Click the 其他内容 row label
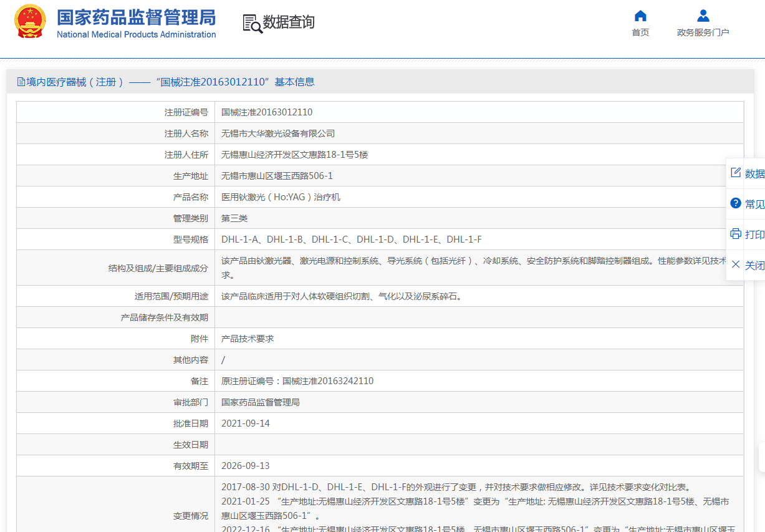This screenshot has height=532, width=765. point(190,360)
